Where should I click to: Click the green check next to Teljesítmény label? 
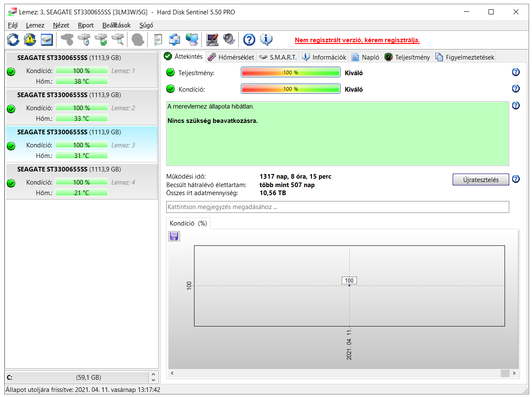click(170, 73)
